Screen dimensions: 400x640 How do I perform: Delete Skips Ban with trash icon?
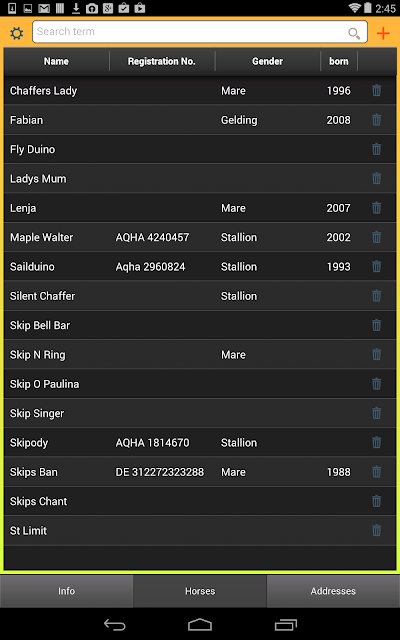click(376, 472)
